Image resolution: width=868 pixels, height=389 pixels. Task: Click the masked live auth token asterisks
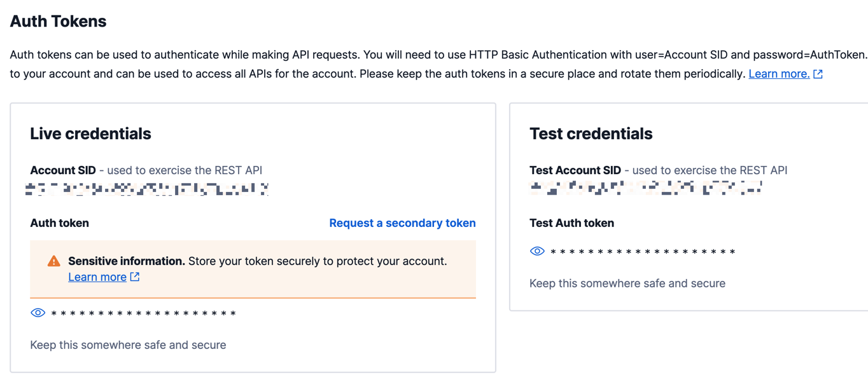(144, 313)
